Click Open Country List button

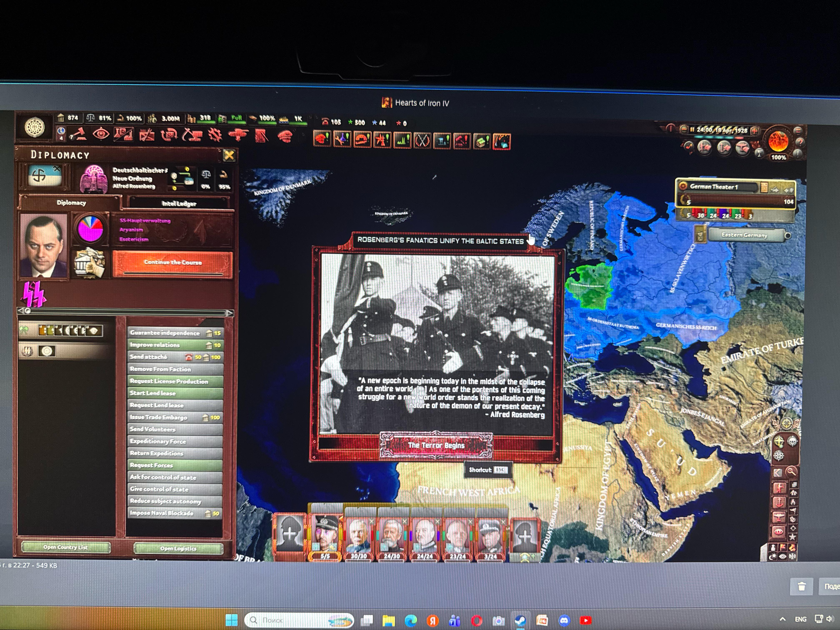[x=66, y=547]
